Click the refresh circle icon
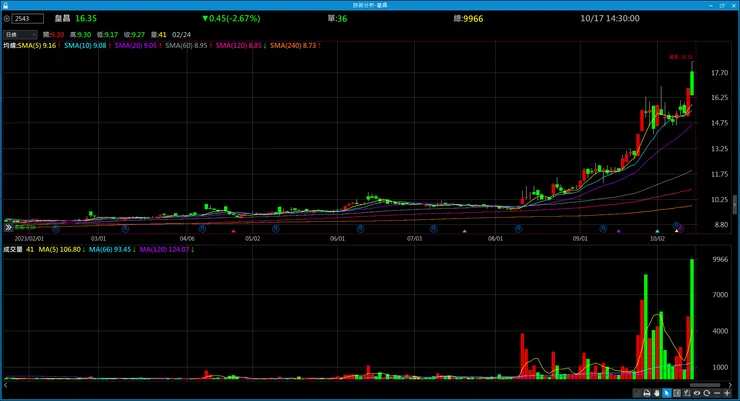Image resolution: width=740 pixels, height=401 pixels. 706,393
